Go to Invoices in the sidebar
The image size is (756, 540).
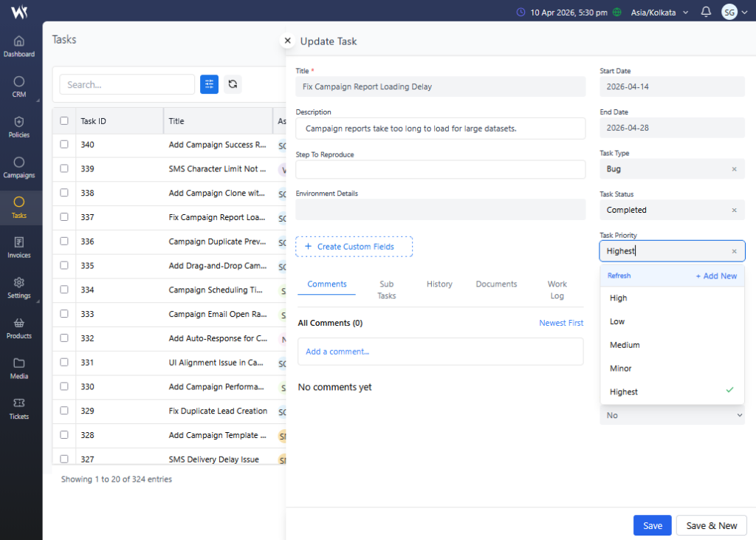click(x=18, y=247)
